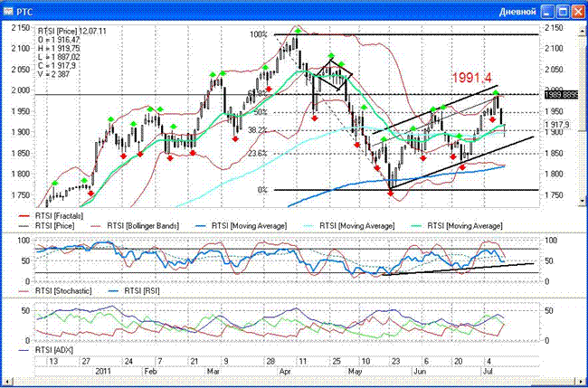Select the RTSI [Bollinger Bands] legend entry
This screenshot has width=588, height=388.
[143, 226]
